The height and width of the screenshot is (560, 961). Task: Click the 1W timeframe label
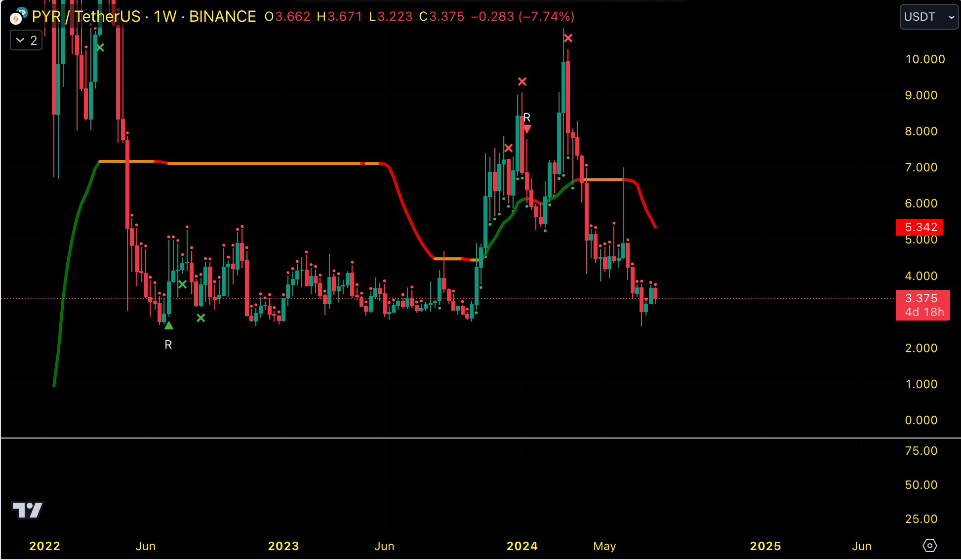pyautogui.click(x=165, y=17)
